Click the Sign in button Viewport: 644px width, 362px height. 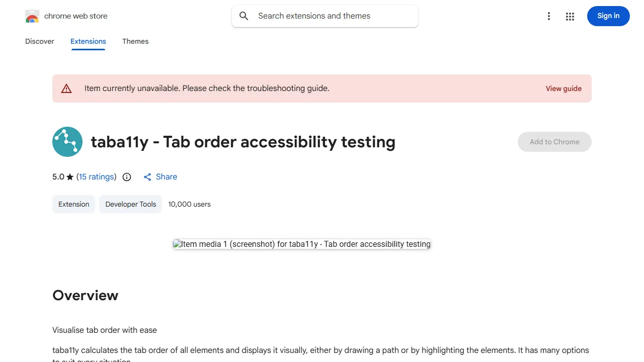point(608,16)
